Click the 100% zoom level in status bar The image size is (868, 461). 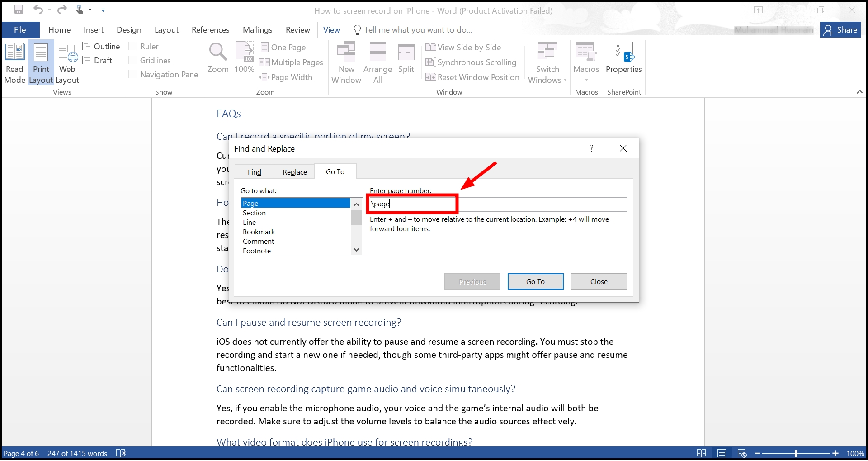tap(855, 453)
